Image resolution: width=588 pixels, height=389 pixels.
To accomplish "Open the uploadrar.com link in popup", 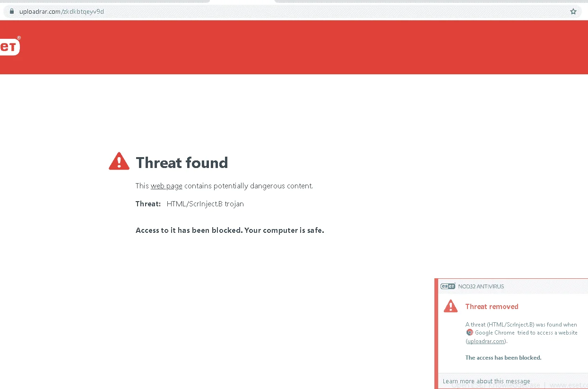I will (x=486, y=341).
